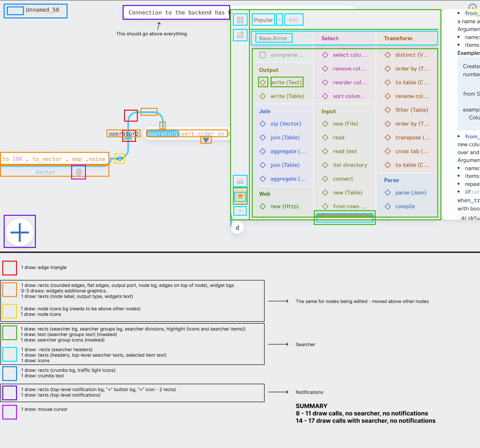
Task: Open the ellipsis overflow menu next to Popular
Action: tap(293, 20)
